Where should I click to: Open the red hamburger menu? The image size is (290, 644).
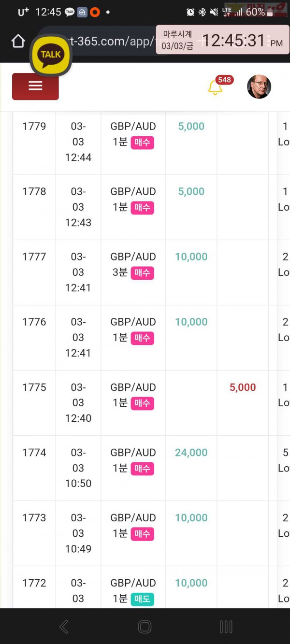point(35,86)
